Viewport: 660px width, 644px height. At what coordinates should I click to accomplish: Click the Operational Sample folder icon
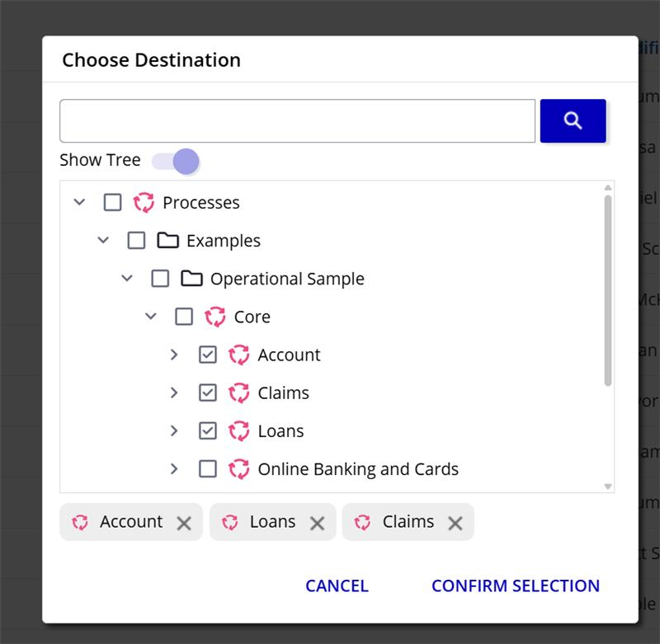[191, 279]
